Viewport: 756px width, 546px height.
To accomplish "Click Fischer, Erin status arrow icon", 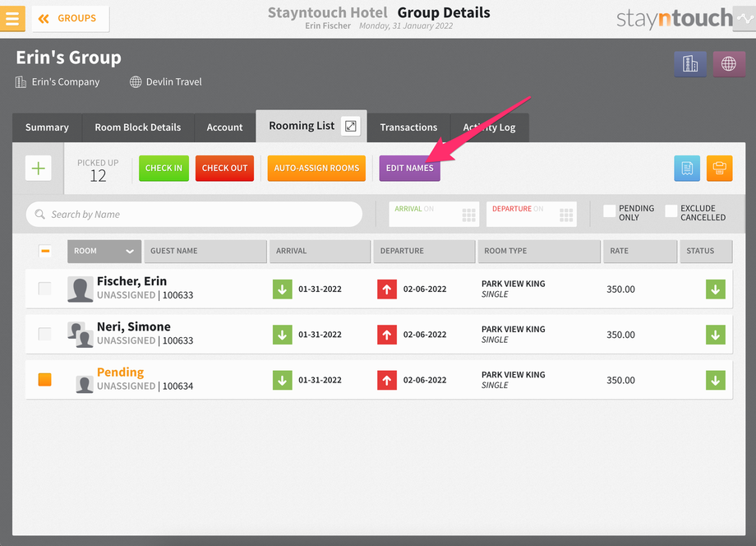I will 716,289.
